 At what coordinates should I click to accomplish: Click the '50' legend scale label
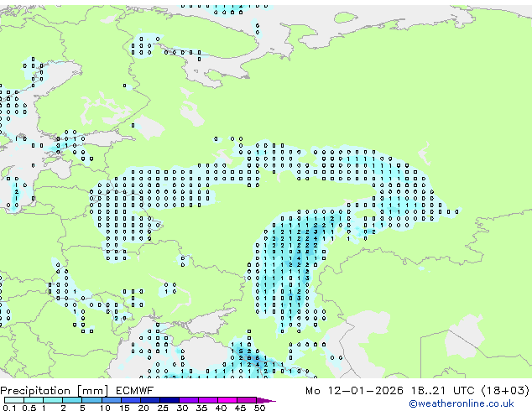[x=259, y=408]
